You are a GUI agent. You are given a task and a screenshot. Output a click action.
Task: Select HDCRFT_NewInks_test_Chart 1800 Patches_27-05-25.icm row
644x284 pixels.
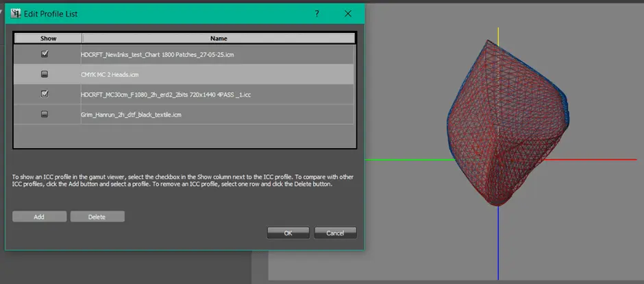(x=184, y=54)
